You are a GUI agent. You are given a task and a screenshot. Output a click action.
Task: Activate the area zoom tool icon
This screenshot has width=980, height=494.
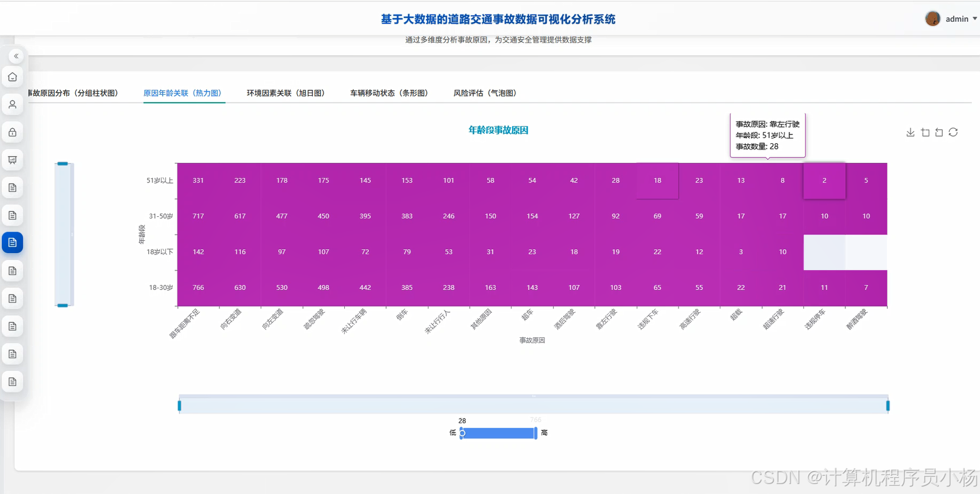925,132
